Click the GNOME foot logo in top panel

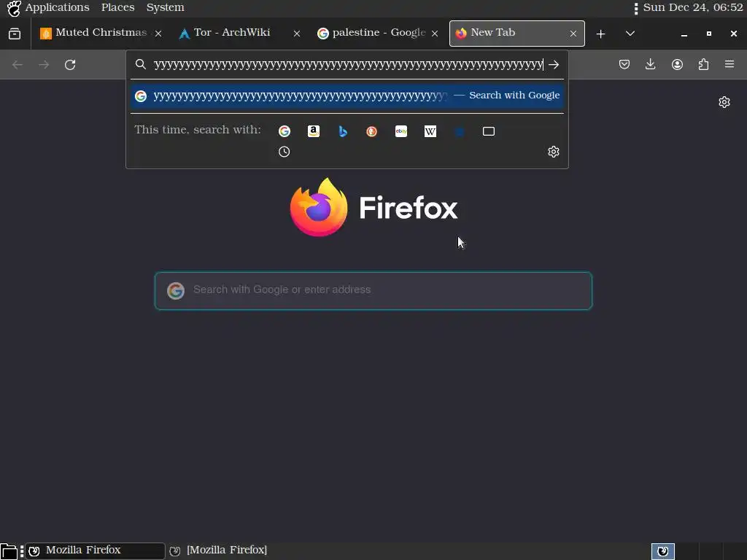(14, 8)
